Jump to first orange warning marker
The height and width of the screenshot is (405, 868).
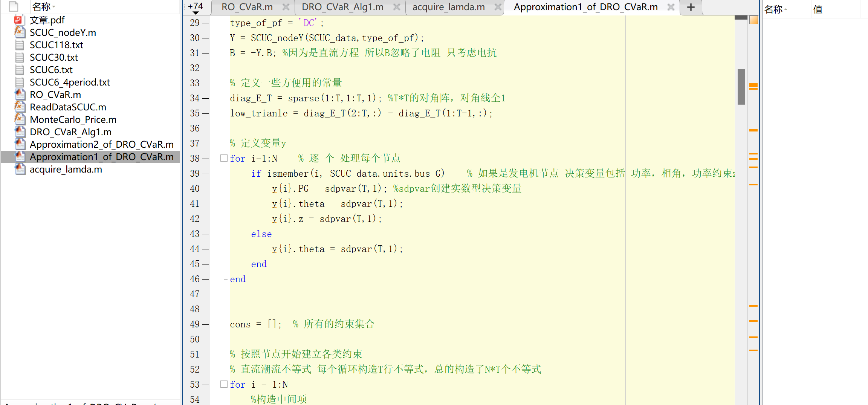click(753, 85)
